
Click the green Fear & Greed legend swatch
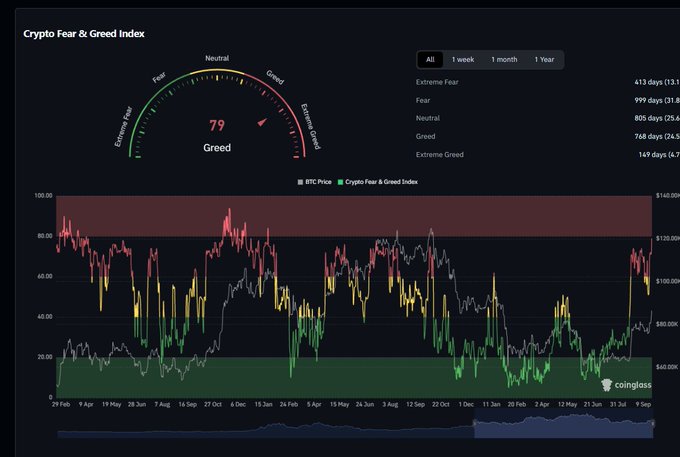point(340,182)
